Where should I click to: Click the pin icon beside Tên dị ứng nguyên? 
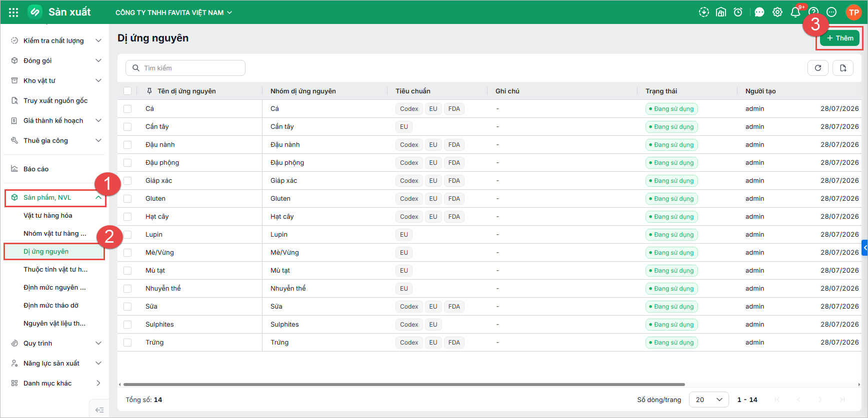(x=149, y=91)
